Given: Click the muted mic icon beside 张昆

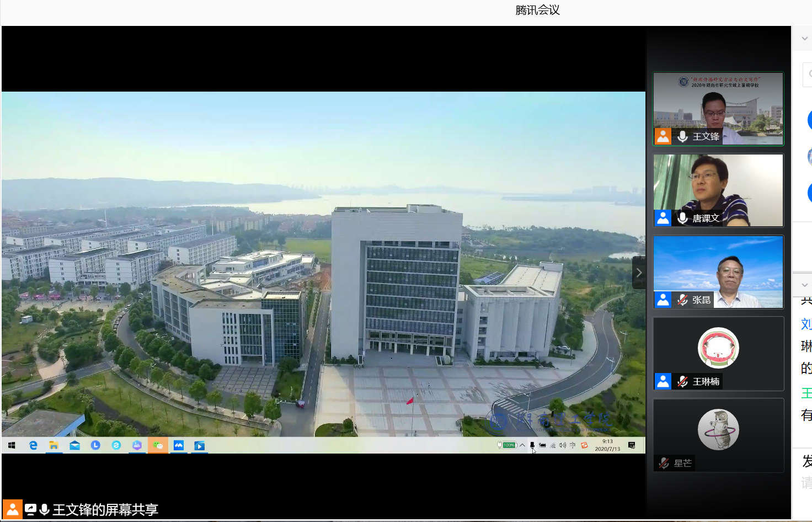Looking at the screenshot, I should point(682,300).
